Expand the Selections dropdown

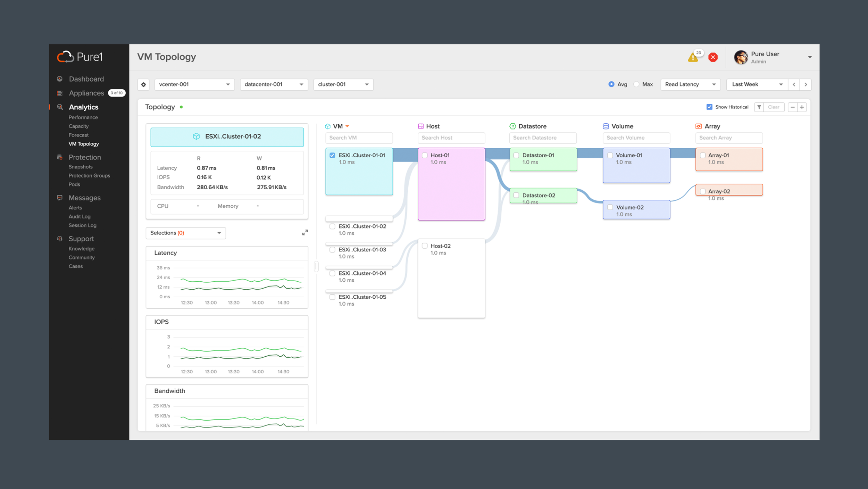pos(186,233)
